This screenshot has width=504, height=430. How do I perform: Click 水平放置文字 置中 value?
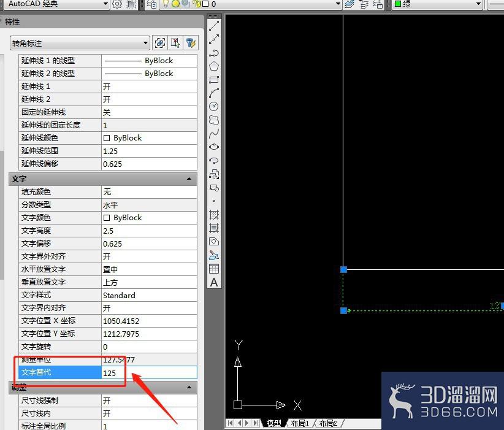pyautogui.click(x=149, y=269)
